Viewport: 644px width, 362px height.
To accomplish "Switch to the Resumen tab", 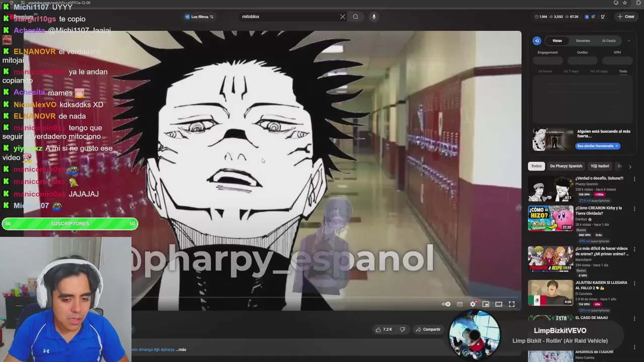I will coord(583,41).
